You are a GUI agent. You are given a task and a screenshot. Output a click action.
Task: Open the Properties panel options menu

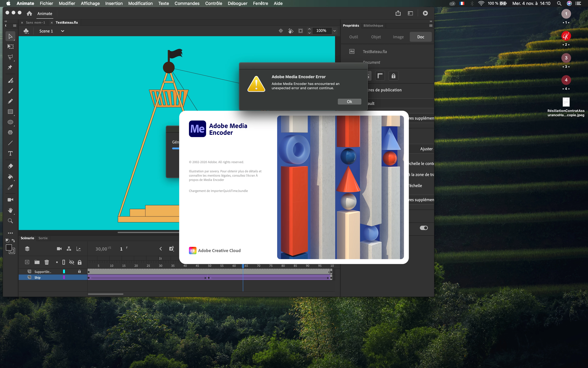(x=431, y=26)
